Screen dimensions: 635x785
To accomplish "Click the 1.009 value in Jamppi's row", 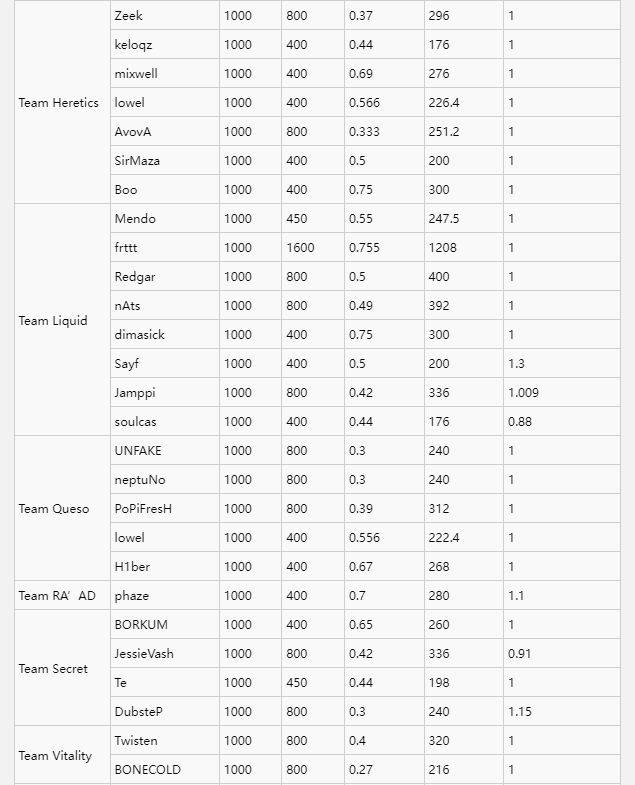I will [523, 393].
